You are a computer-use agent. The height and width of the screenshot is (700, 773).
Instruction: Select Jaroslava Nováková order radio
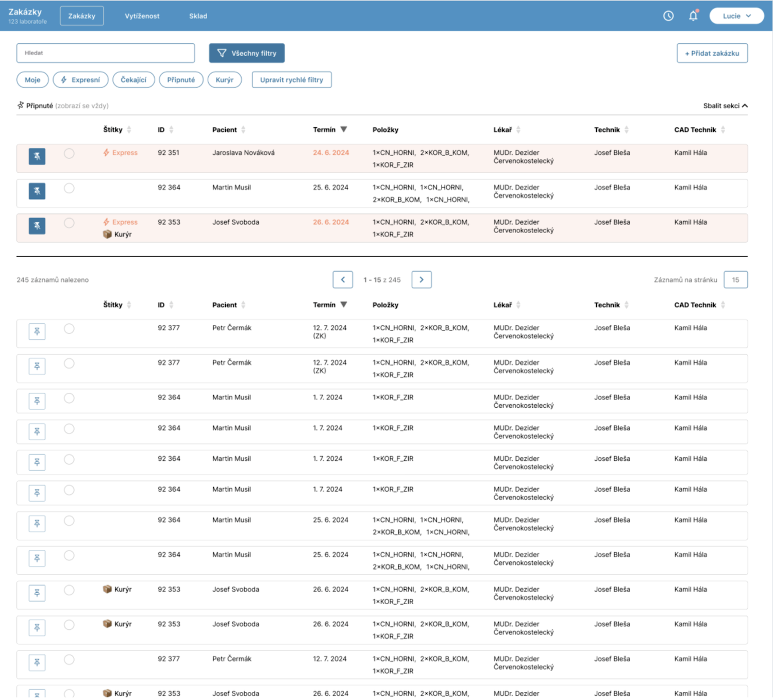click(69, 154)
